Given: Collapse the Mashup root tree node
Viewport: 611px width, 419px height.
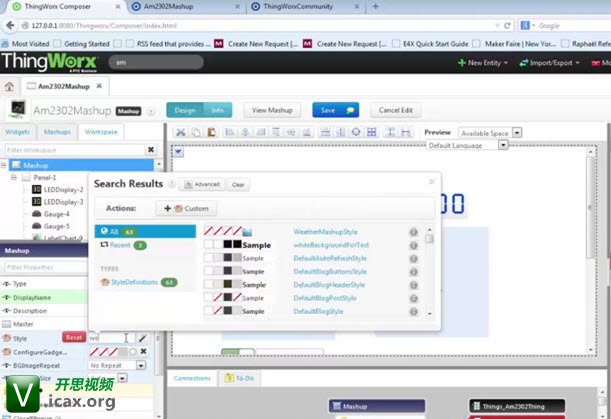Looking at the screenshot, I should tap(4, 165).
